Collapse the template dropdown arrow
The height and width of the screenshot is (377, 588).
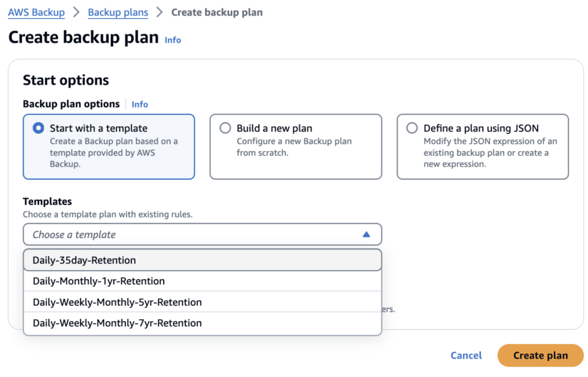(366, 234)
